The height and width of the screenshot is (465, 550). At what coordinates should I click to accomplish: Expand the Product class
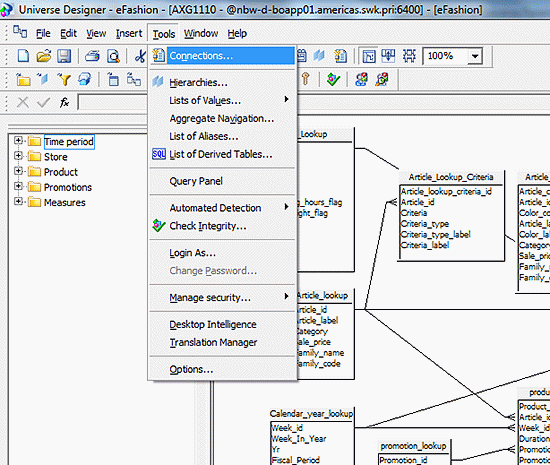[18, 171]
